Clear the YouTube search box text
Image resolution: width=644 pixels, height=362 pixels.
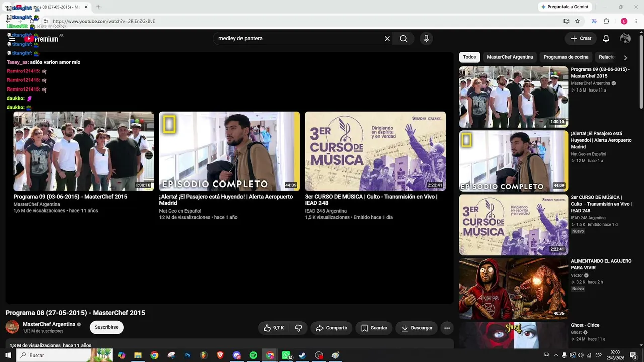[x=387, y=39]
